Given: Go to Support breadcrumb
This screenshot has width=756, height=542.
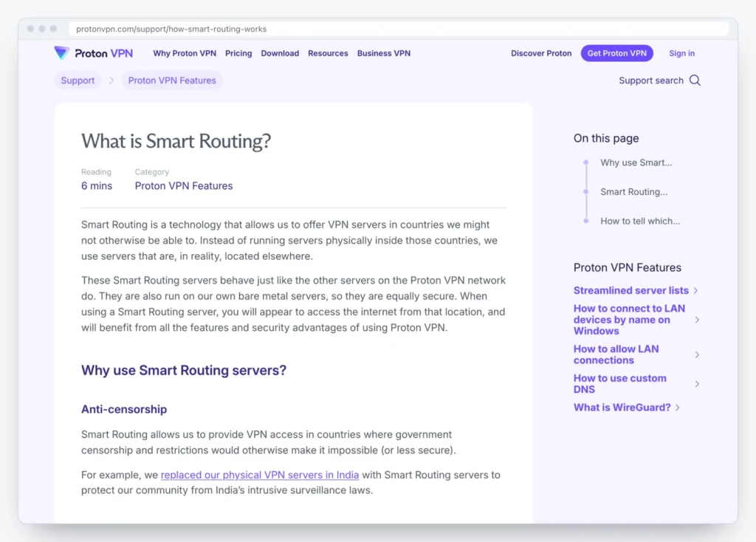Looking at the screenshot, I should 78,80.
